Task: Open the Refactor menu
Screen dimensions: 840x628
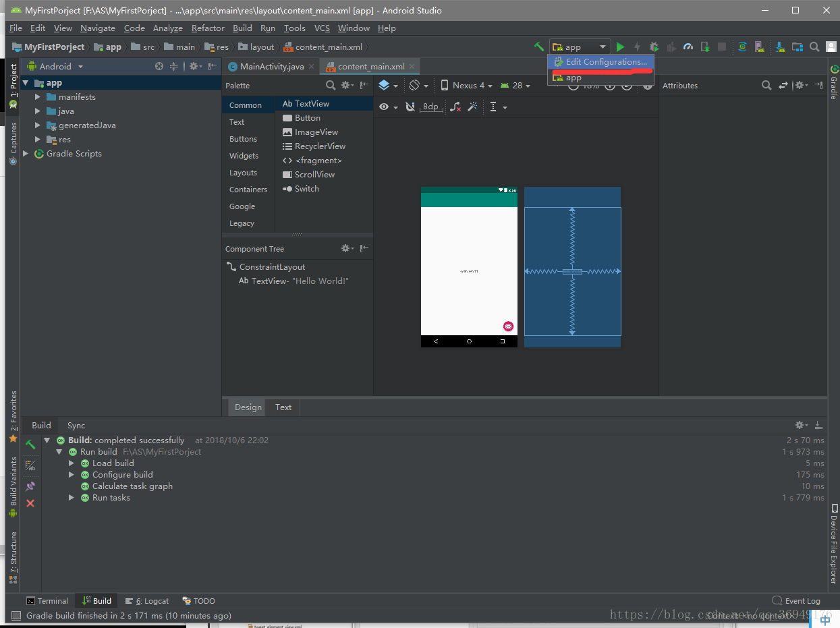Action: (208, 28)
